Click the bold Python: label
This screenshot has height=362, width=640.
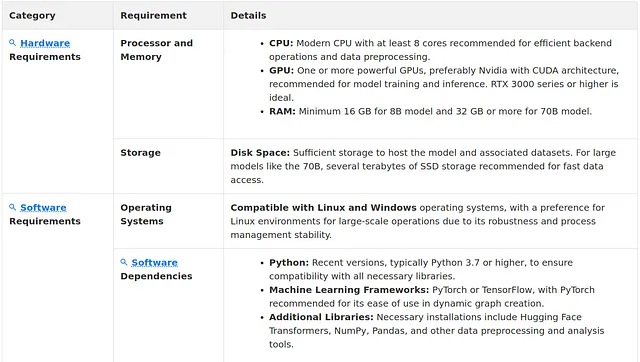(x=289, y=262)
